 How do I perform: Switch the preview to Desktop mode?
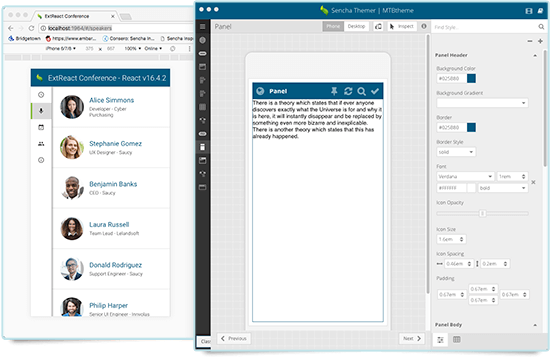point(356,26)
